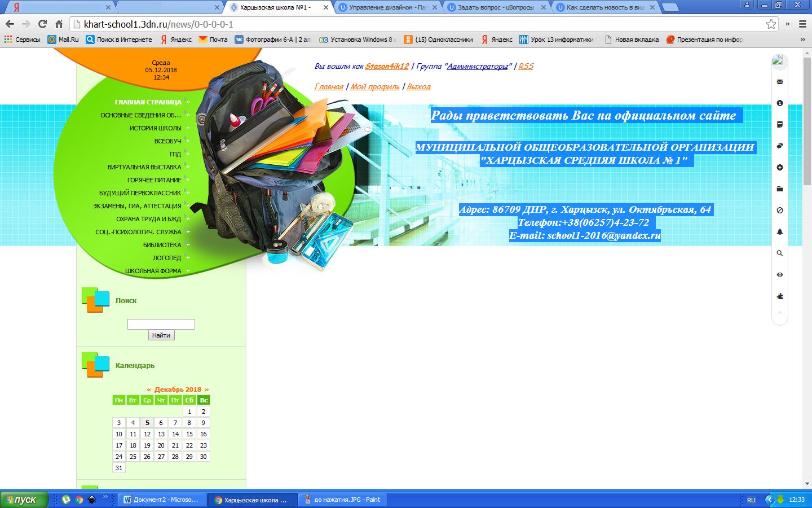Viewport: 812px width, 508px height.
Task: Click the plus circle add icon
Action: [x=780, y=168]
